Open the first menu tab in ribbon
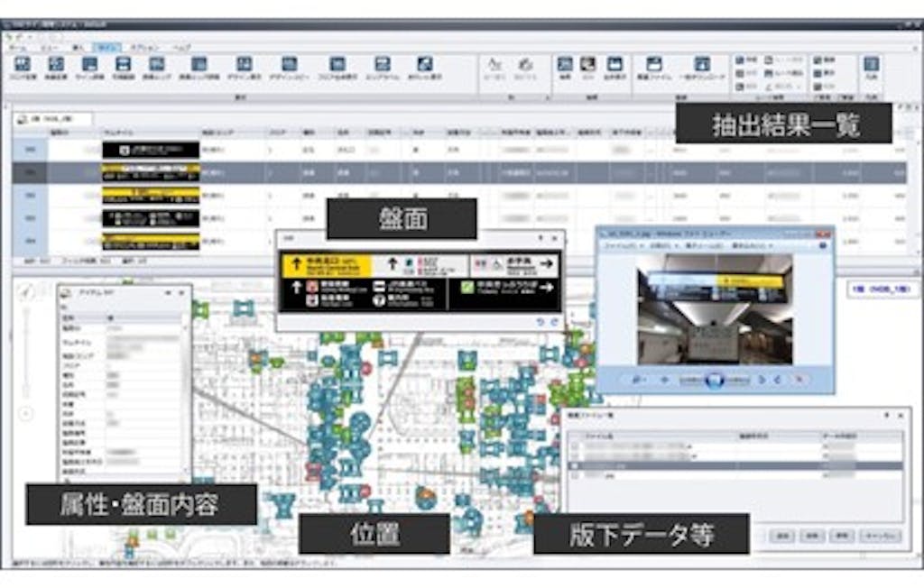Image resolution: width=924 pixels, height=588 pixels. coord(18,45)
